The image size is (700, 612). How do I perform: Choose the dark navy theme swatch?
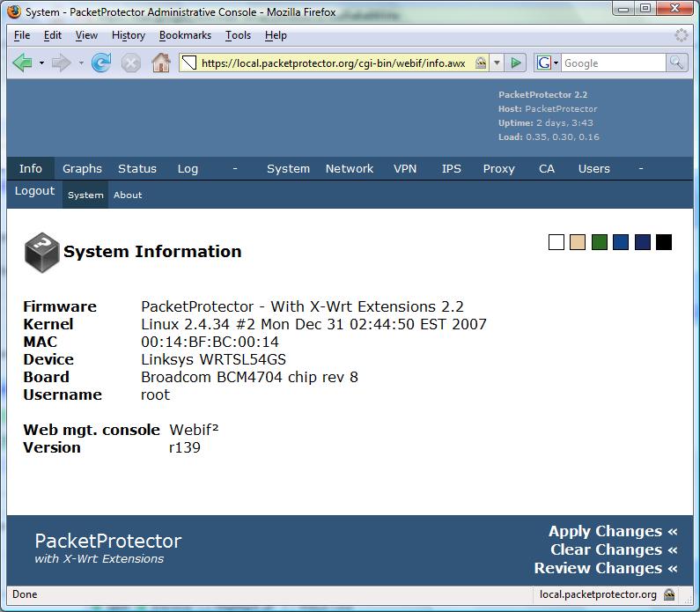(x=643, y=242)
